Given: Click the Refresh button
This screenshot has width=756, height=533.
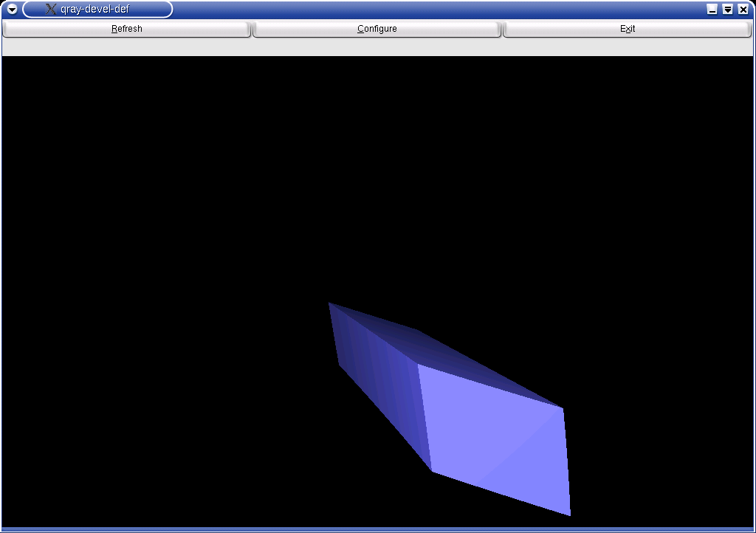Looking at the screenshot, I should (x=126, y=29).
